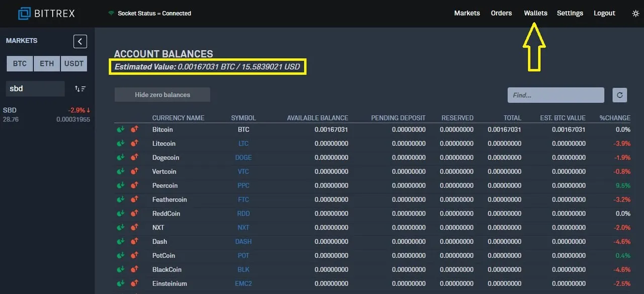Click the ReddCoin withdraw icon
This screenshot has height=294, width=644.
pyautogui.click(x=134, y=214)
